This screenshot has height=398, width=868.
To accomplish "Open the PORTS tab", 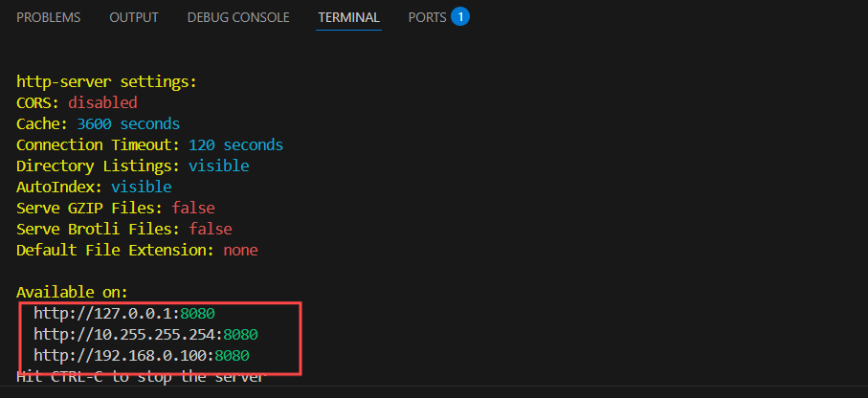I will click(x=427, y=18).
